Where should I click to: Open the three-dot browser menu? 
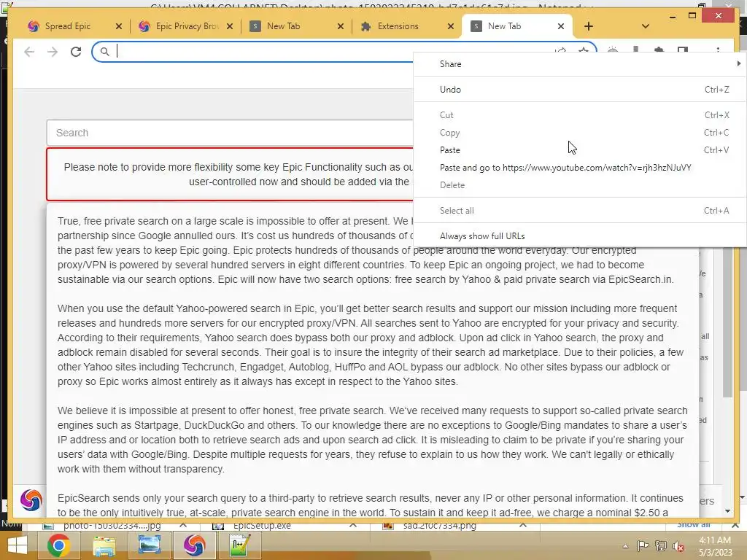[718, 50]
